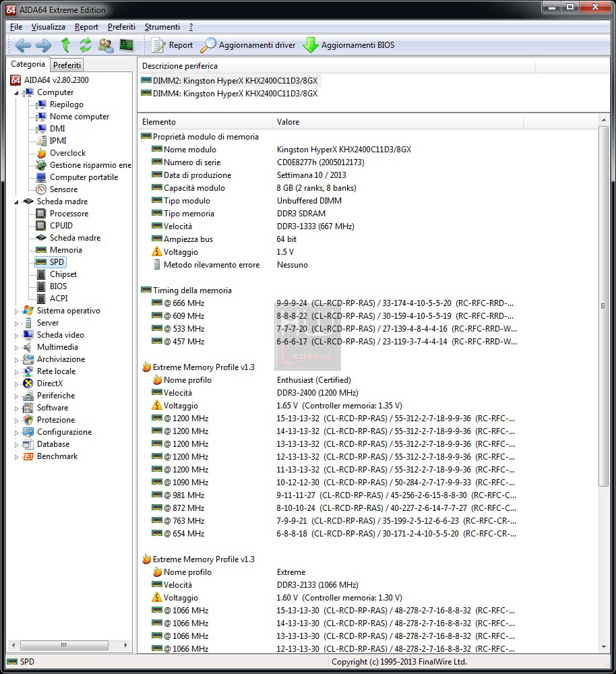Image resolution: width=616 pixels, height=674 pixels.
Task: Click the Protezione shield icon
Action: coord(28,420)
